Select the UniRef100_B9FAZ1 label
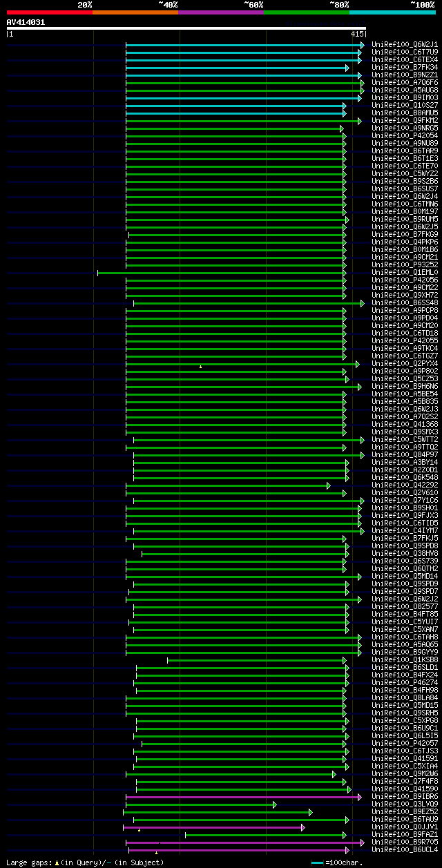The width and height of the screenshot is (442, 868). (x=405, y=834)
